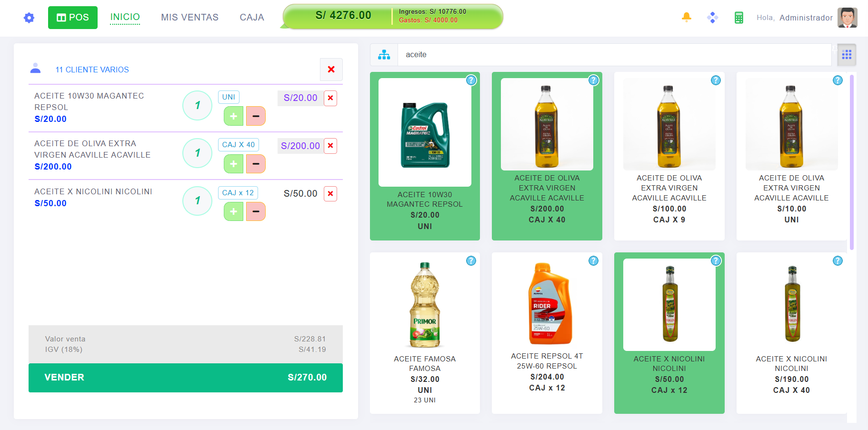Click the S/ 4276.00 cash balance banner

point(393,16)
